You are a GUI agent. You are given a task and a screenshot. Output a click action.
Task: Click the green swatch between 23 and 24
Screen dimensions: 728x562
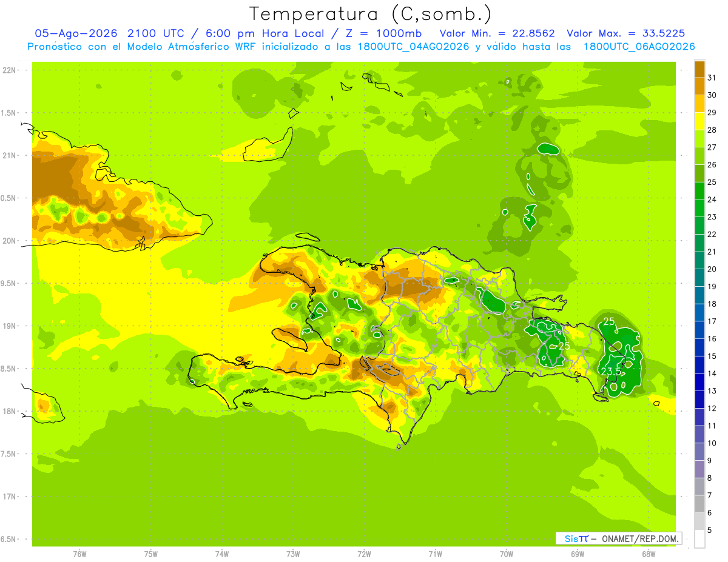(699, 209)
